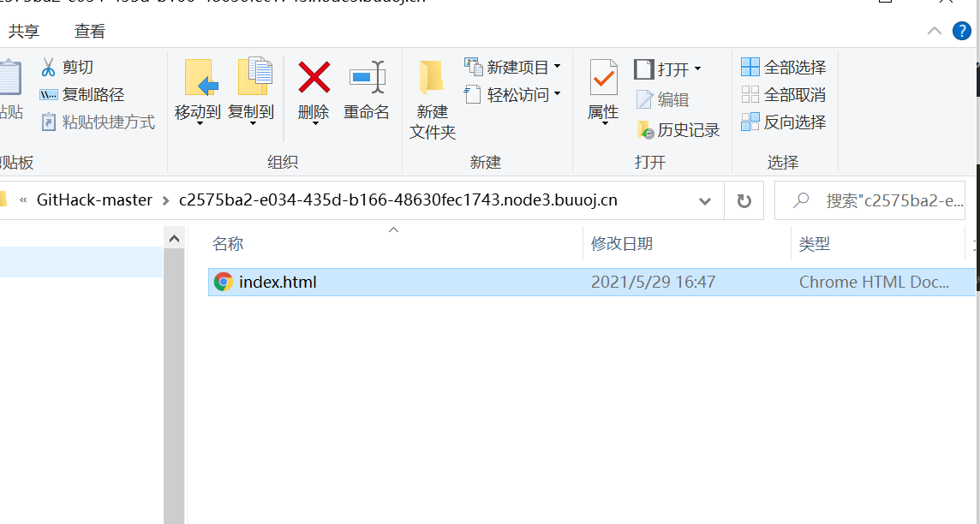
Task: Click the History (历史记录) icon
Action: pos(646,130)
